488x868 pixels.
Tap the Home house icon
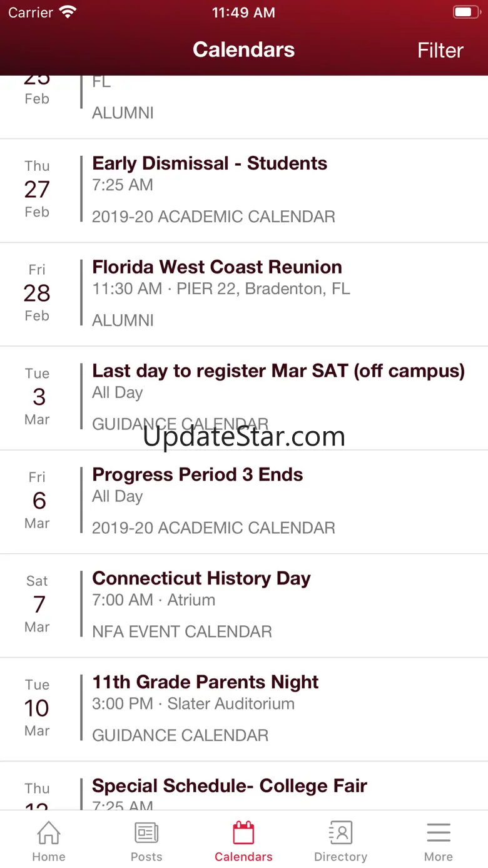49,833
